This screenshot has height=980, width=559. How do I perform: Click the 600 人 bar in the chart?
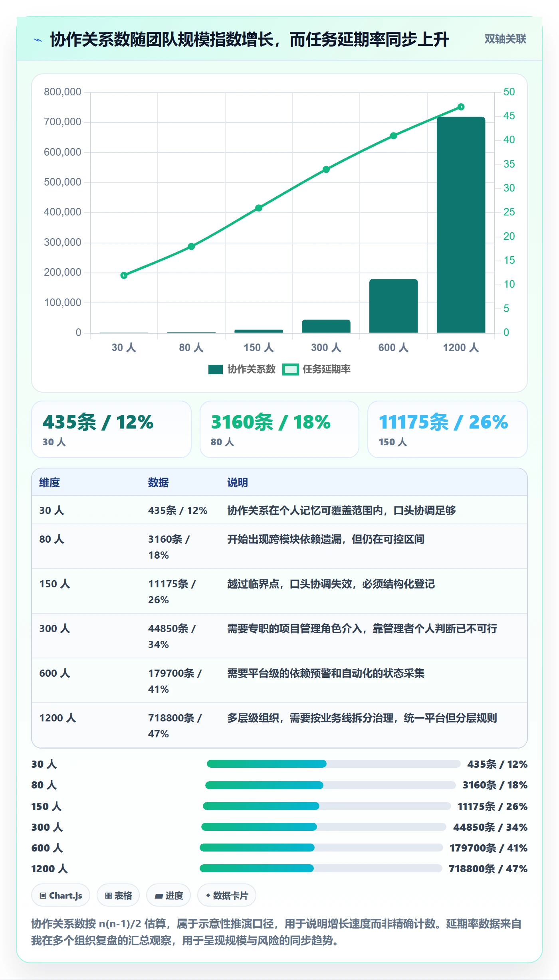pos(393,306)
